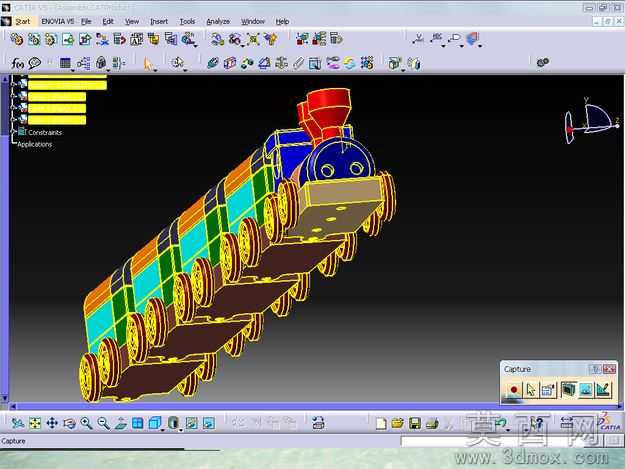This screenshot has height=469, width=625.
Task: Open the Start menu
Action: click(23, 22)
